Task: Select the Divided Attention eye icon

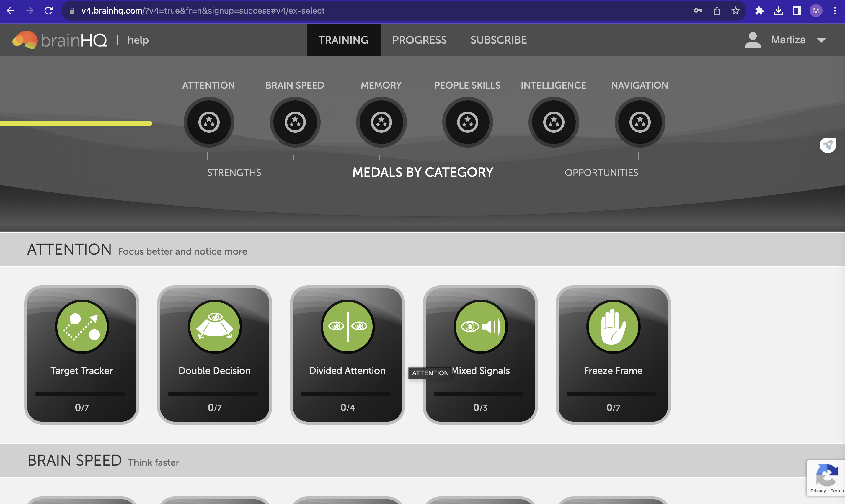Action: [348, 326]
